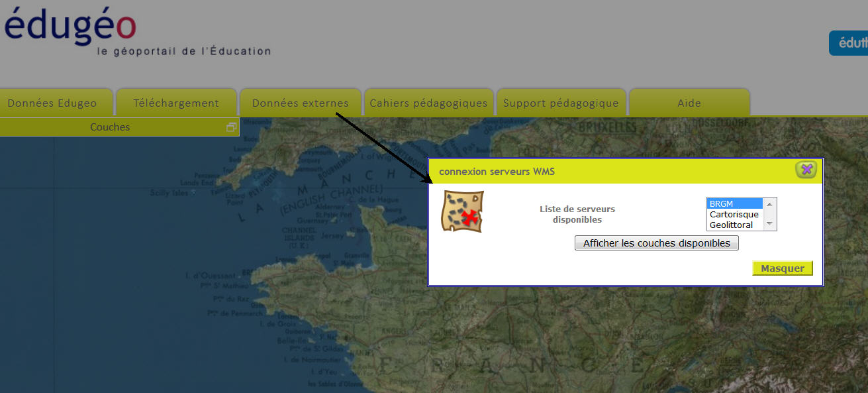Screen dimensions: 868x393
Task: Select BRGM in the server list
Action: pos(734,203)
